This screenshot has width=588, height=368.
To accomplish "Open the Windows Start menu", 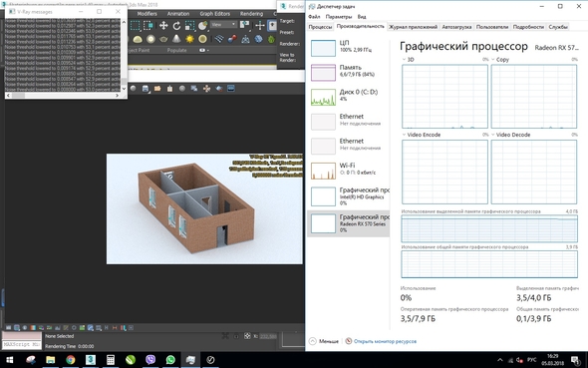I will point(10,360).
